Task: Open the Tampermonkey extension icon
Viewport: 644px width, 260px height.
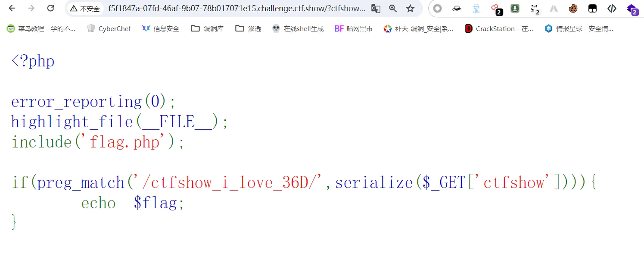Action: [x=592, y=8]
